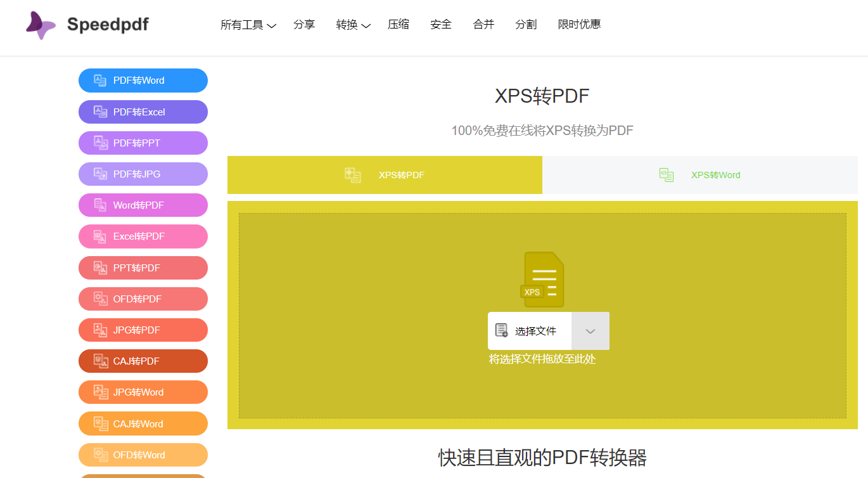
Task: Click the 选择文件 button
Action: click(530, 331)
